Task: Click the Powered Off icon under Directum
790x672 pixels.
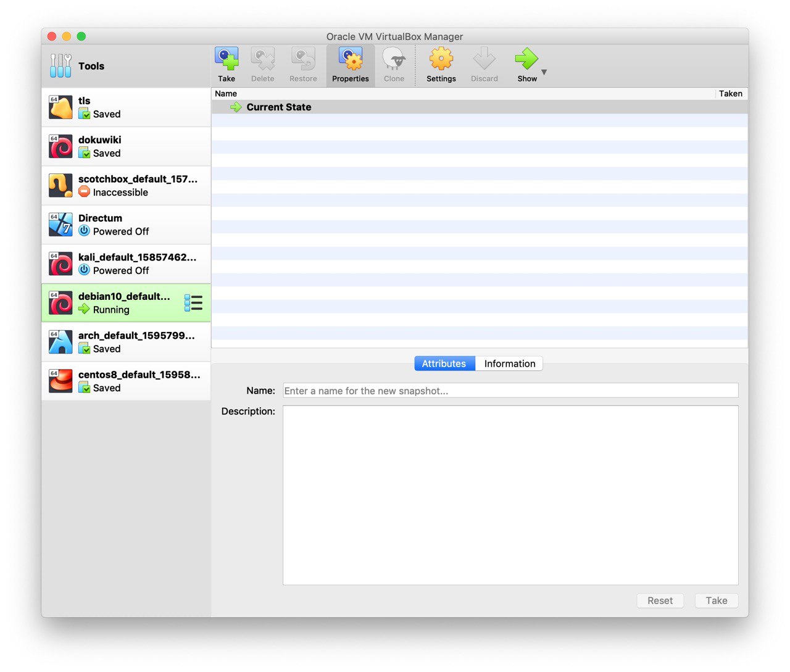Action: pos(85,231)
